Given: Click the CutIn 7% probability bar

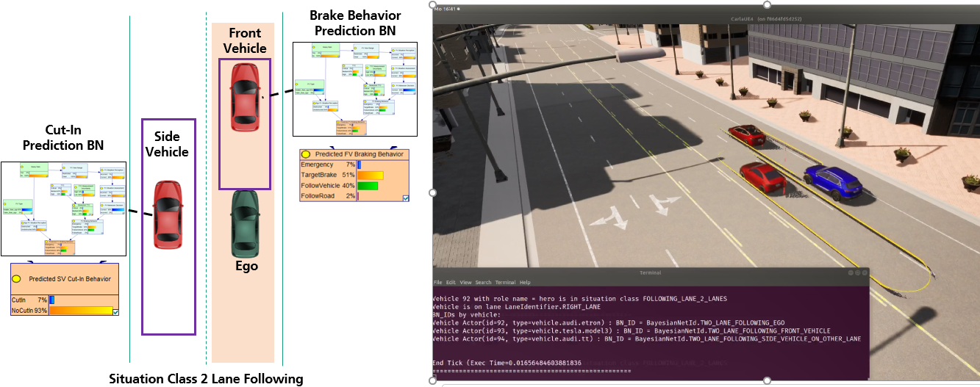Looking at the screenshot, I should tap(51, 300).
